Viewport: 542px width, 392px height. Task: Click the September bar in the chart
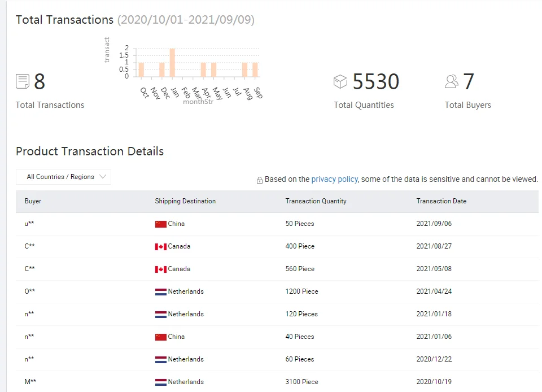tap(255, 69)
